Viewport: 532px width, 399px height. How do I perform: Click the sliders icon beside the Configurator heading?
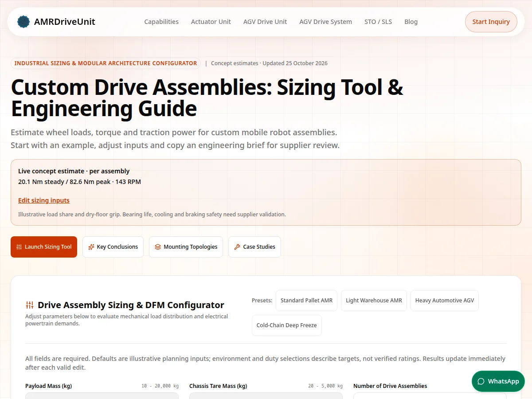pyautogui.click(x=30, y=305)
